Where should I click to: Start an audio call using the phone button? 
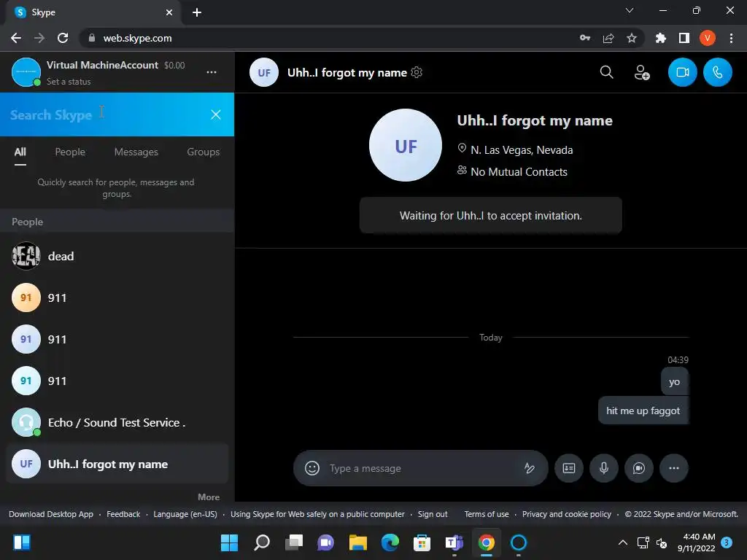click(718, 72)
